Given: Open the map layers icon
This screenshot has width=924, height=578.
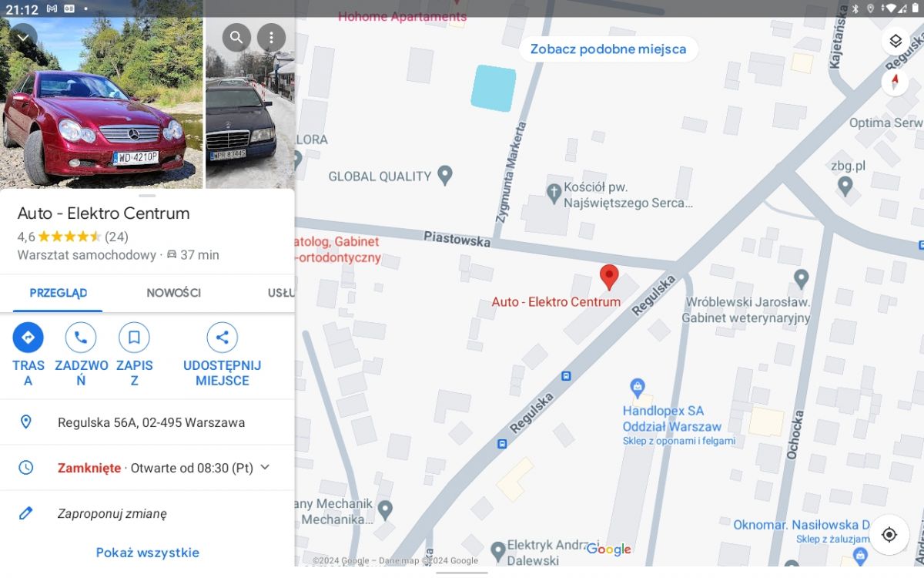Looking at the screenshot, I should pos(895,41).
